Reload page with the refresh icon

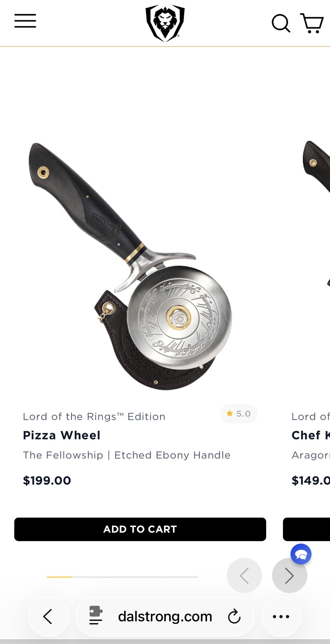tap(234, 617)
